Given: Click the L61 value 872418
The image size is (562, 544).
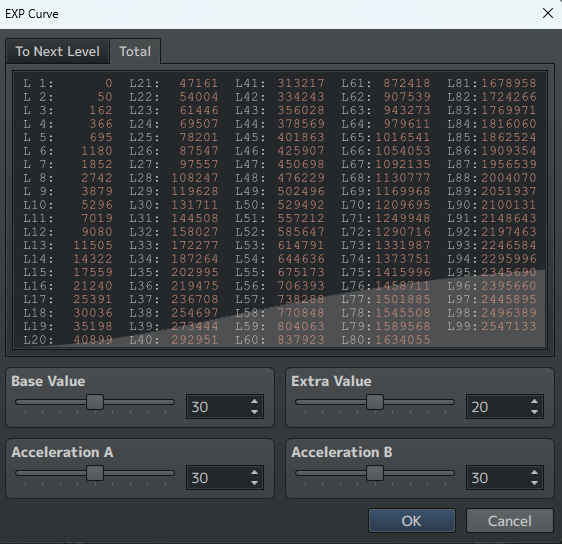Looking at the screenshot, I should (x=407, y=83).
